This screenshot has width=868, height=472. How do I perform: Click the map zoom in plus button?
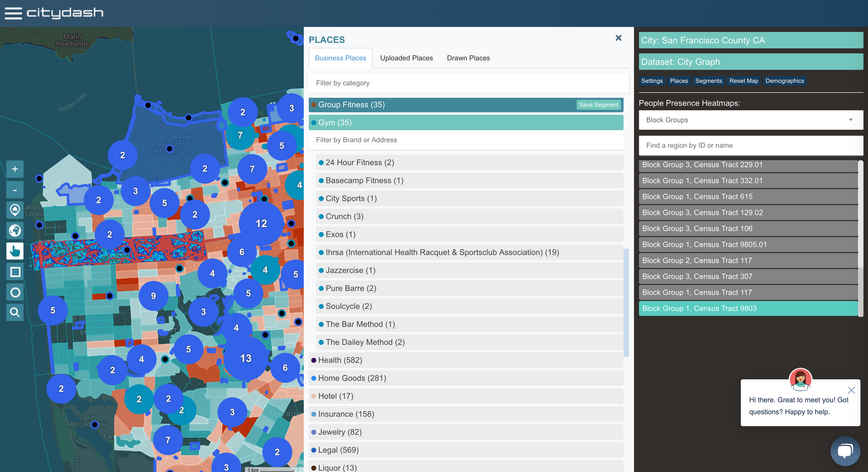click(x=15, y=169)
